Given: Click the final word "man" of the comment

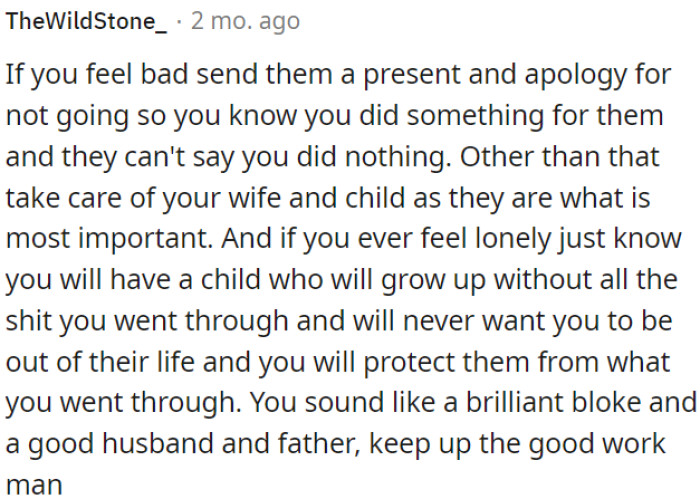Looking at the screenshot, I should pos(32,485).
